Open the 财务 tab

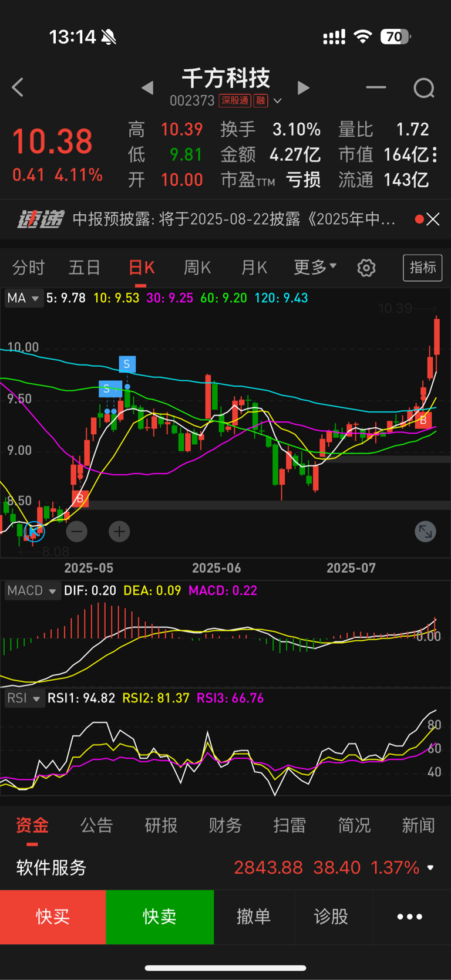coord(225,826)
